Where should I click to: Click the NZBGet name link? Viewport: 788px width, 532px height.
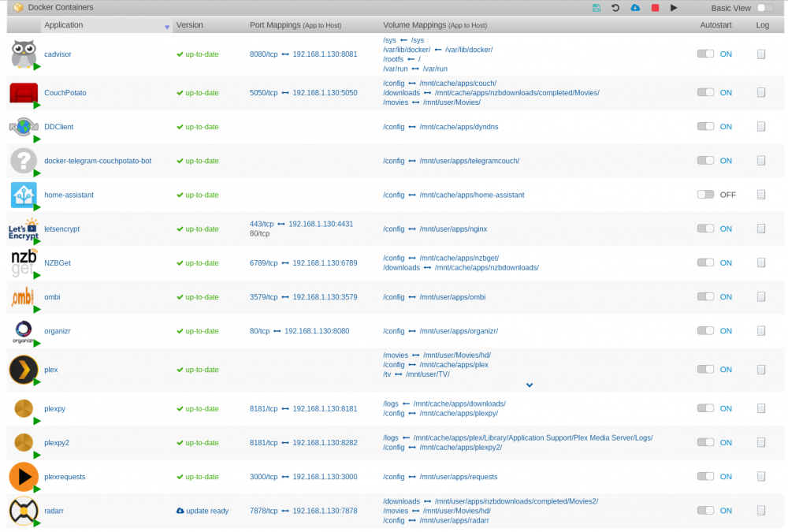58,263
